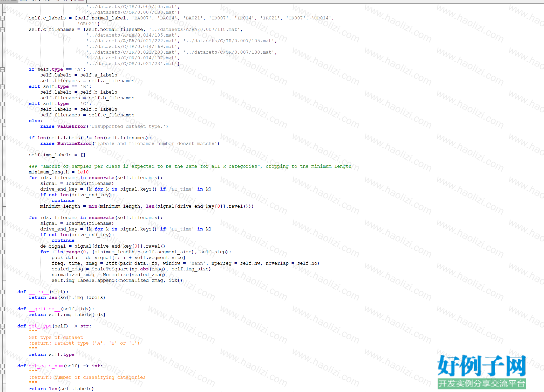Image resolution: width=544 pixels, height=392 pixels.
Task: Click the "raise RuntimeError" line
Action: pos(130,144)
